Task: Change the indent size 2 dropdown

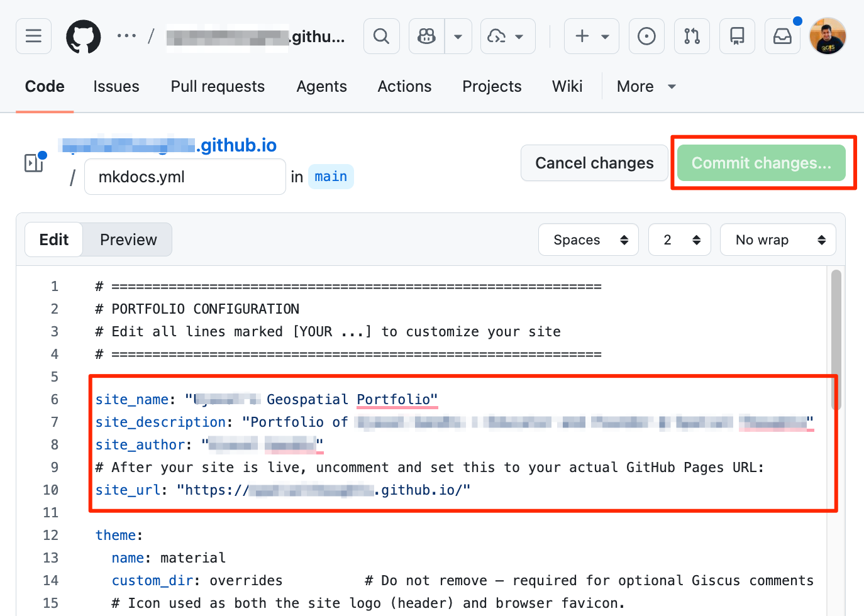Action: click(x=680, y=239)
